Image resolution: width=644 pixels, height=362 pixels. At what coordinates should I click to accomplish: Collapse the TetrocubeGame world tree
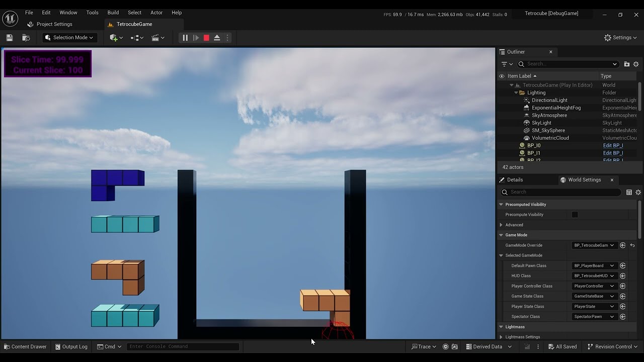point(512,85)
